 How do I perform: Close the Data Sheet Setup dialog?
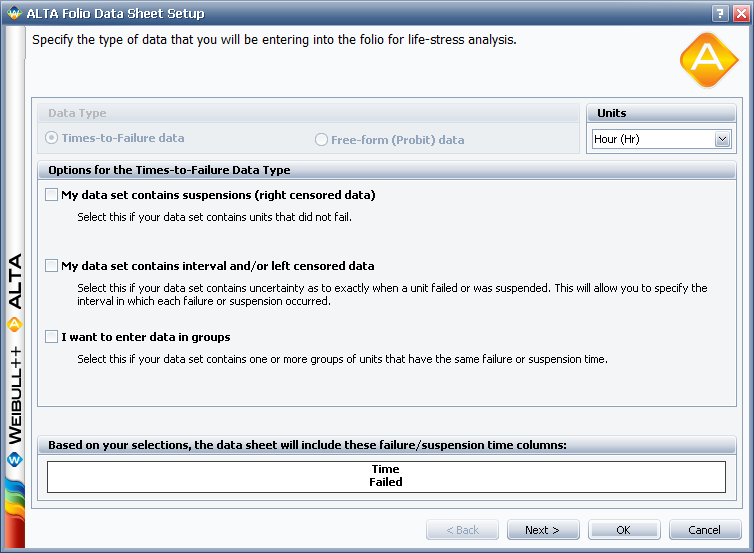[x=739, y=13]
